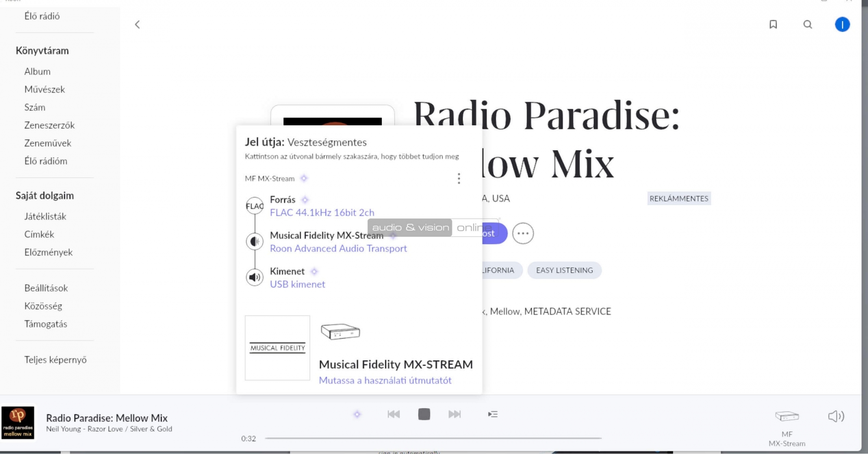Go back using the left arrow icon
Viewport: 868px width, 454px height.
(x=137, y=25)
